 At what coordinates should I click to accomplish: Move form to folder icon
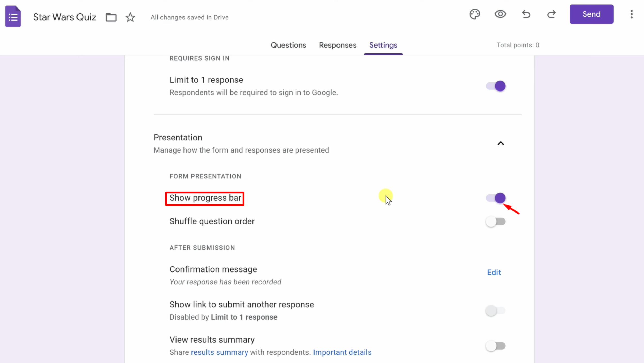pos(111,17)
